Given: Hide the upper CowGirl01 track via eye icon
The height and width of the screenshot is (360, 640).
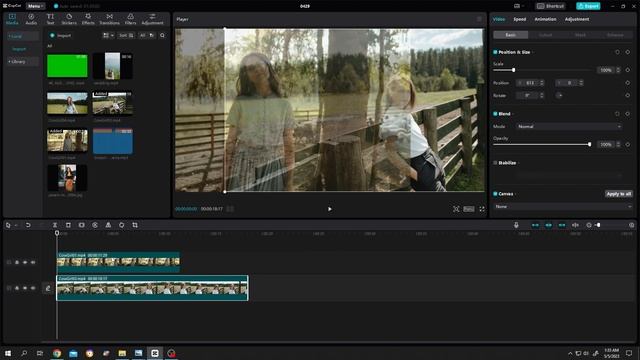Looking at the screenshot, I should point(25,262).
